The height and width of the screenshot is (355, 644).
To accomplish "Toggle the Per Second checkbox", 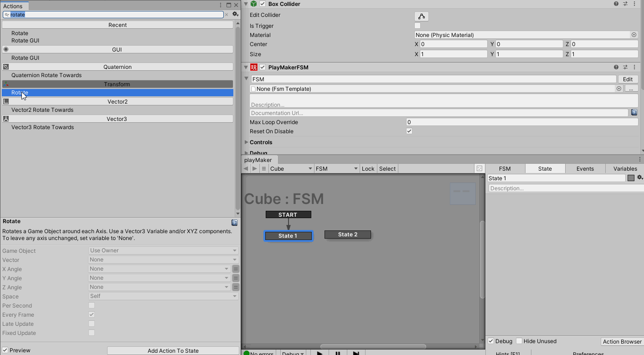I will 92,305.
